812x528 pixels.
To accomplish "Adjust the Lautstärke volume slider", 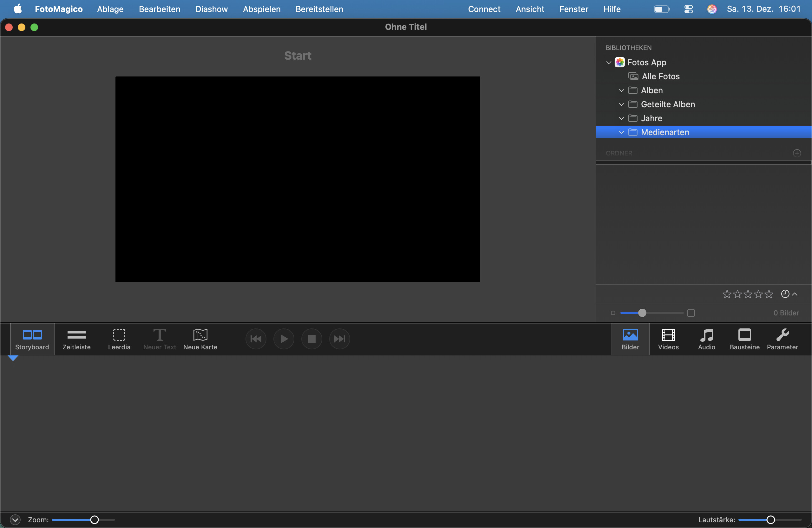I will pyautogui.click(x=770, y=519).
